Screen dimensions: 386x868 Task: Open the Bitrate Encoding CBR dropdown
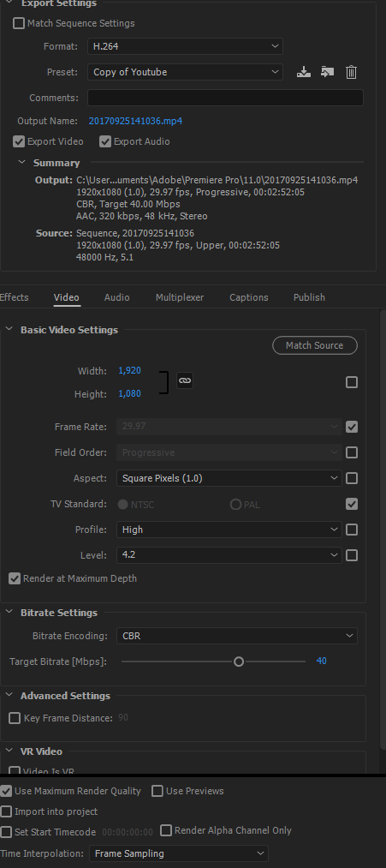[x=237, y=636]
